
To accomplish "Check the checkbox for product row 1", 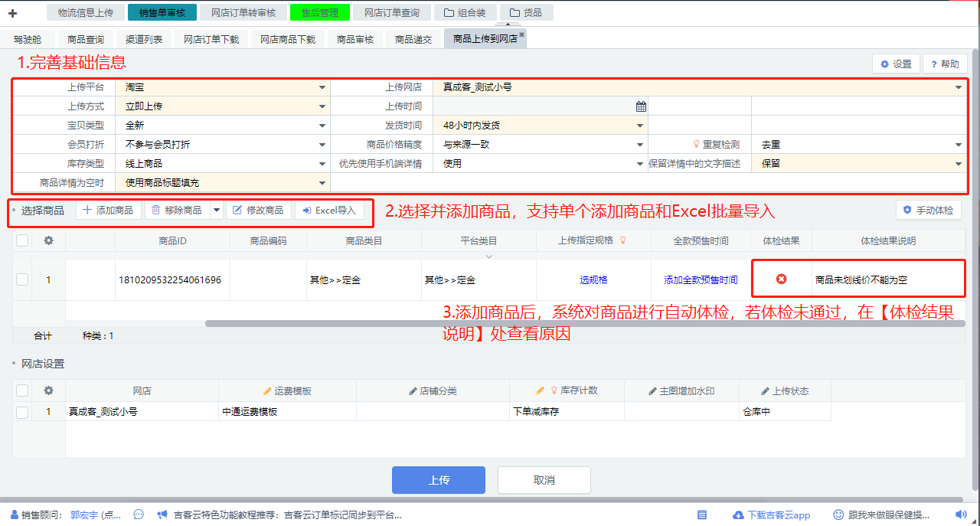I will 22,279.
